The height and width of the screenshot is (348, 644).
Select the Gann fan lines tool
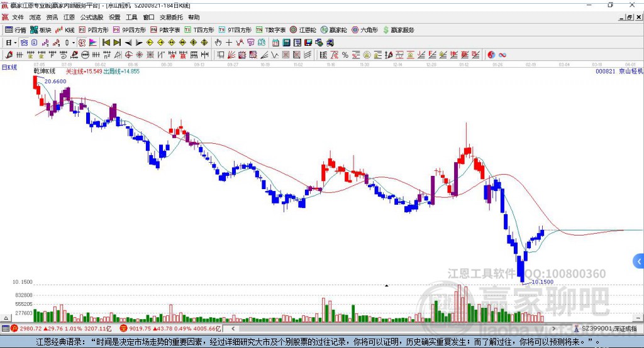coord(231,55)
